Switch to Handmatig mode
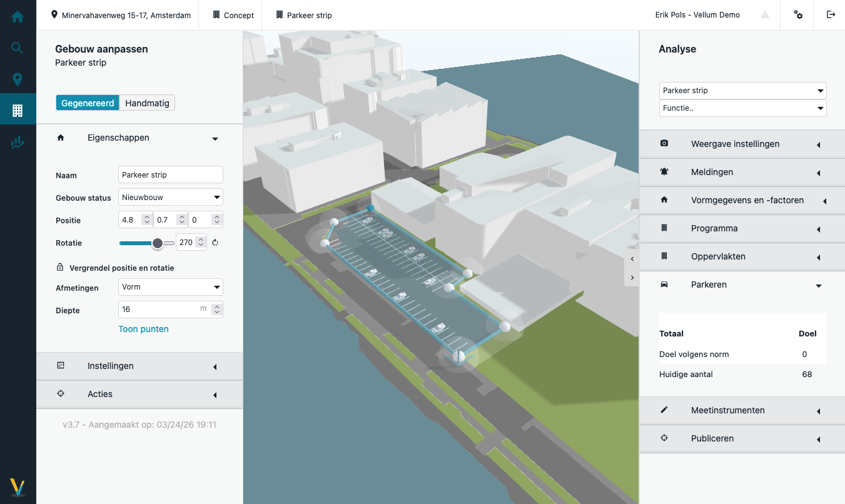The height and width of the screenshot is (504, 845). point(147,103)
